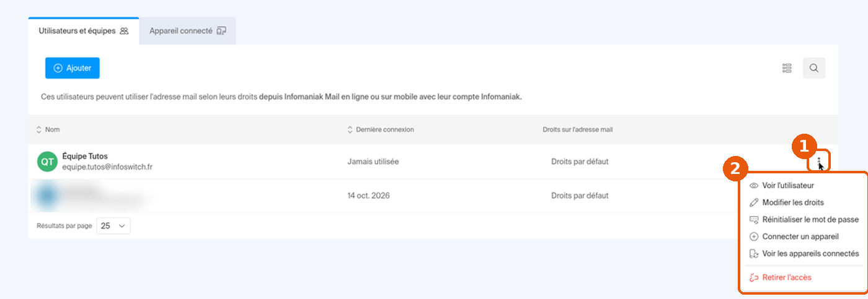Click email equipe.tutos@infoswitch.fr
The width and height of the screenshot is (868, 299).
(106, 167)
